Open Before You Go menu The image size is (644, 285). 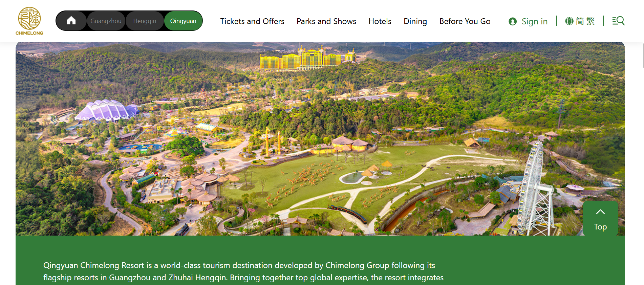tap(465, 21)
